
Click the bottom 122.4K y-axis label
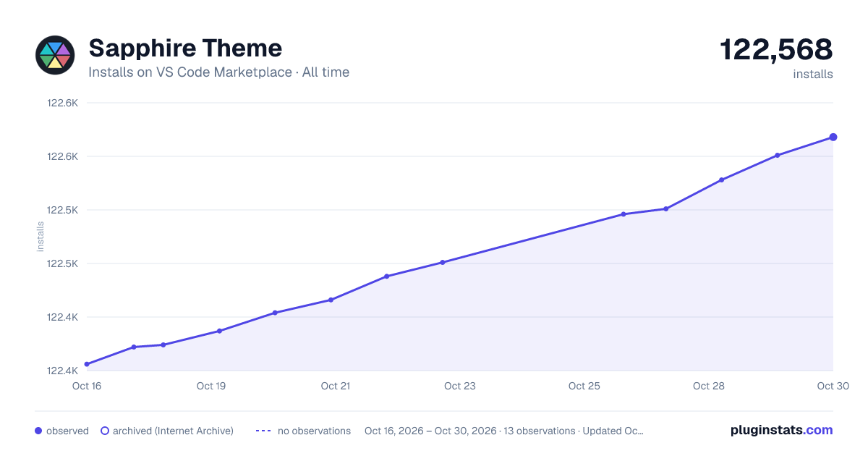tap(62, 371)
